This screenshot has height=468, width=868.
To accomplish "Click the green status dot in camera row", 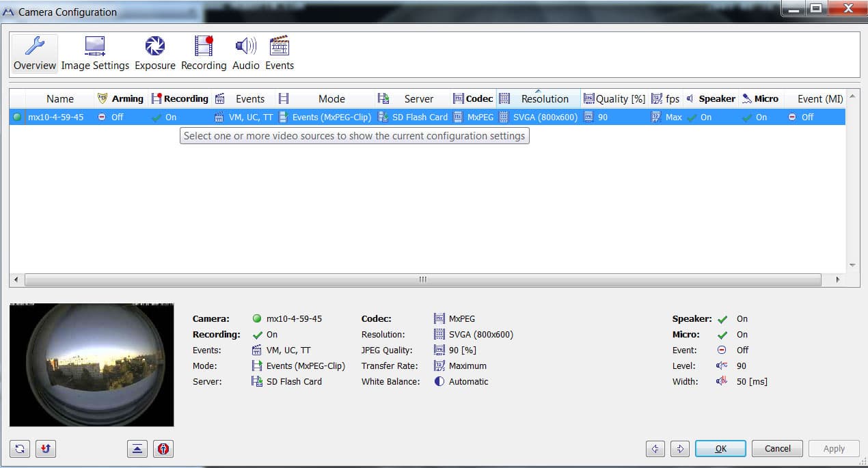I will click(17, 117).
